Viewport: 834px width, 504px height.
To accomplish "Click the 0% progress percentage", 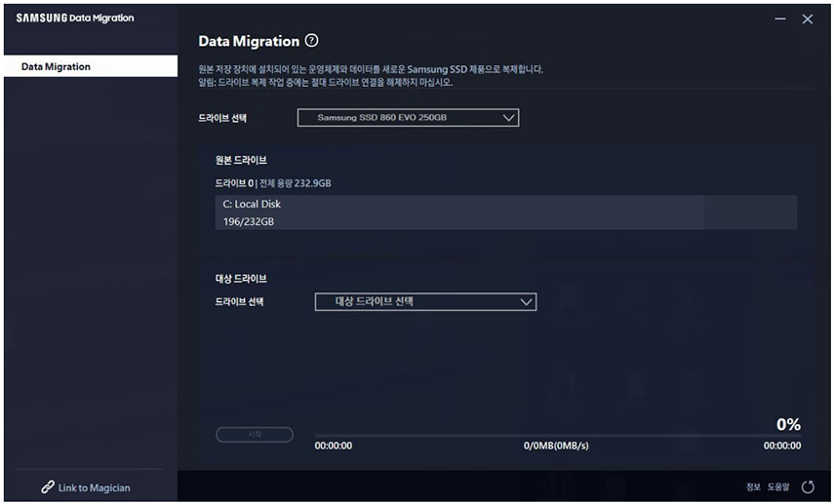I will pyautogui.click(x=788, y=424).
